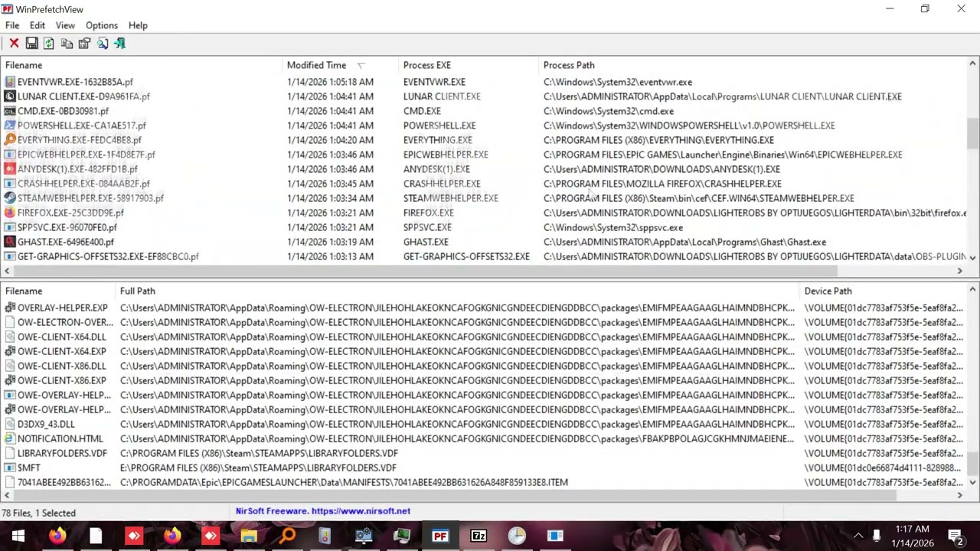Click the Exit door toolbar icon
Viewport: 980px width, 551px height.
(119, 44)
